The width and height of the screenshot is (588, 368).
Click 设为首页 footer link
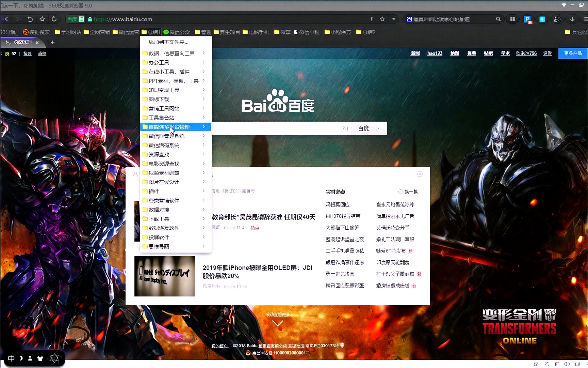(220, 346)
